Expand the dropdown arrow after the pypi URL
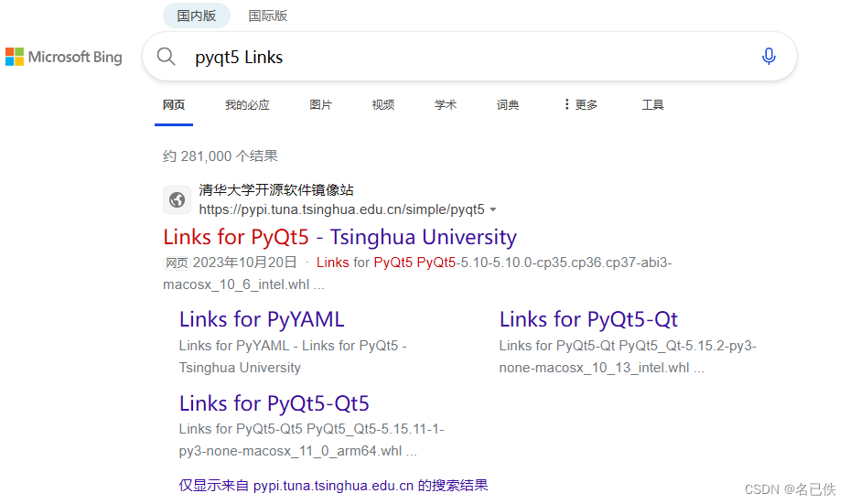The height and width of the screenshot is (504, 850). 493,209
